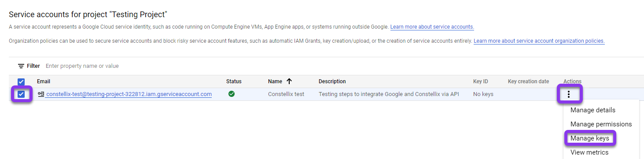
Task: Sort by the Name column header
Action: click(275, 81)
